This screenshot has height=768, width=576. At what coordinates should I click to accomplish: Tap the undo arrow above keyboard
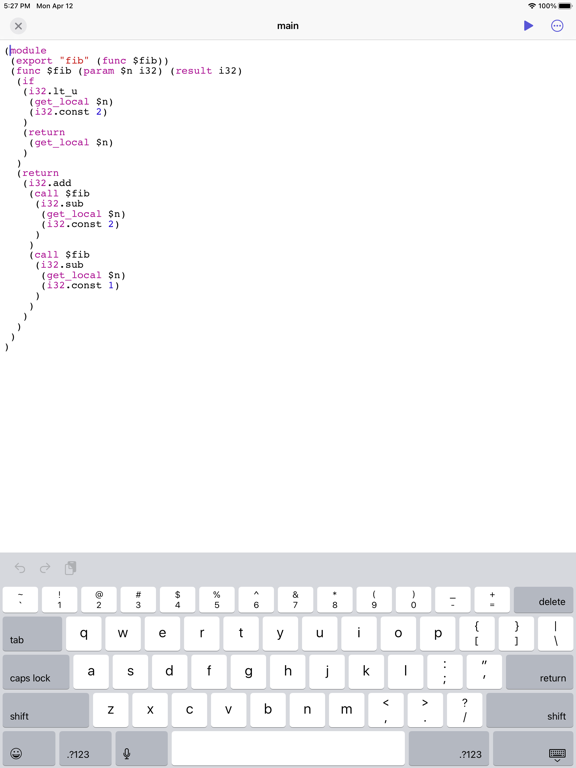click(20, 568)
